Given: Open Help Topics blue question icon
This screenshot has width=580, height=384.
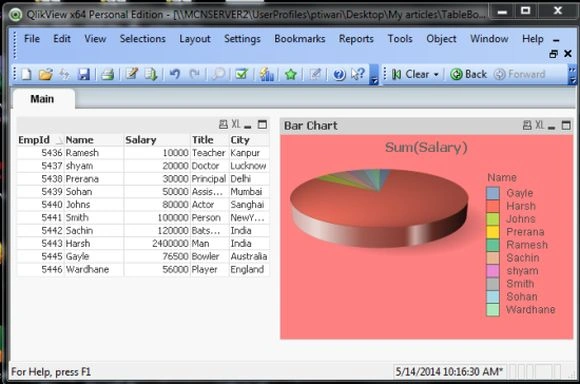Looking at the screenshot, I should pyautogui.click(x=339, y=74).
